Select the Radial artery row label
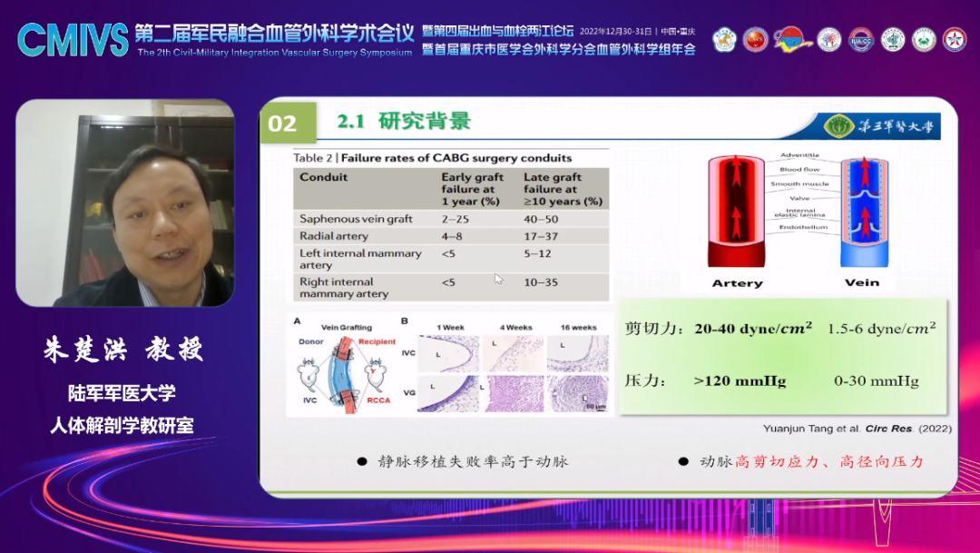This screenshot has width=980, height=553. (334, 236)
